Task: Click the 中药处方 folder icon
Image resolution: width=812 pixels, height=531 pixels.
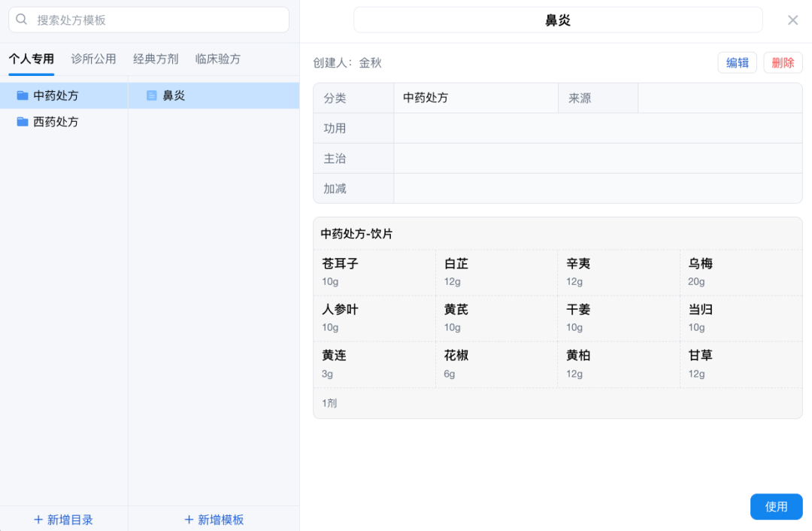Action: [23, 96]
